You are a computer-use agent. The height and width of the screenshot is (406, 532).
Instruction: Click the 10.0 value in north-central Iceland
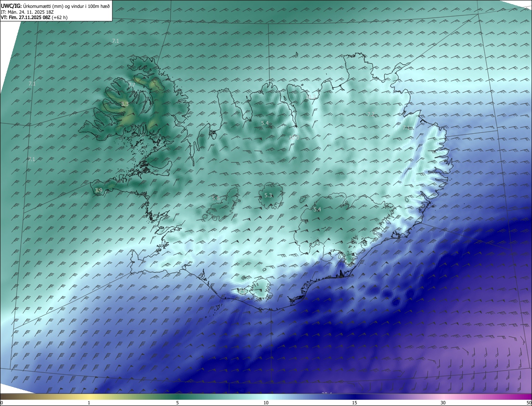(294, 137)
